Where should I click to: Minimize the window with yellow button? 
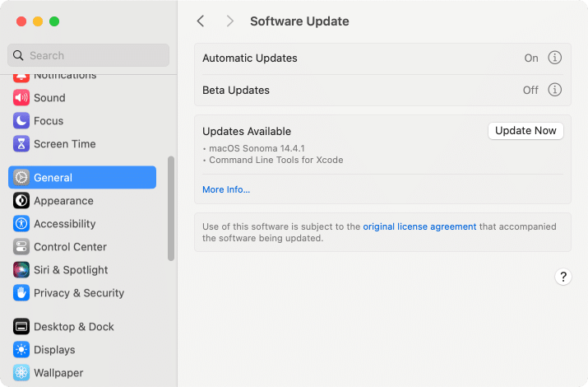tap(38, 21)
